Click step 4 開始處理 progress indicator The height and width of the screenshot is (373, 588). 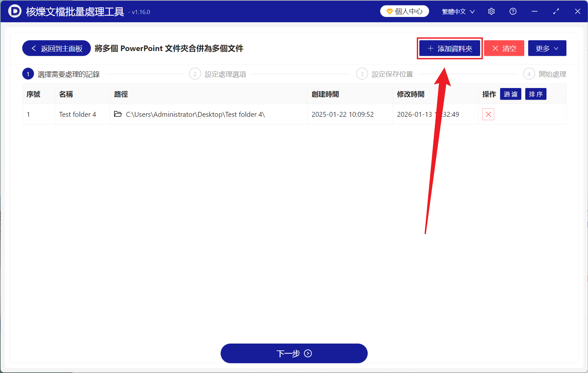click(x=529, y=74)
